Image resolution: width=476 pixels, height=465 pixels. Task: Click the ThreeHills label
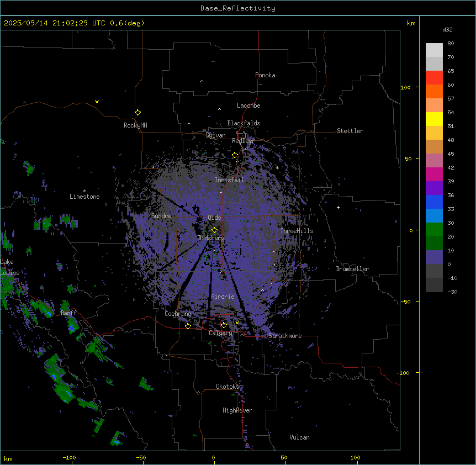click(297, 231)
